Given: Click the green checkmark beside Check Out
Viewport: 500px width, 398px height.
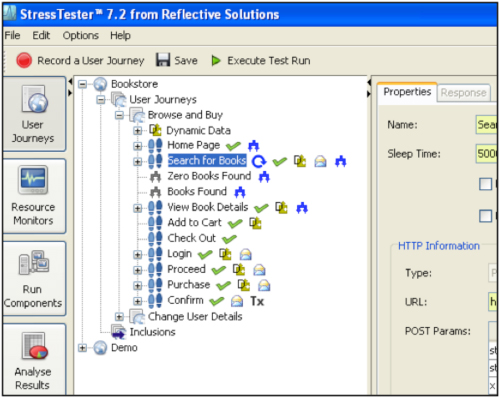Looking at the screenshot, I should [x=229, y=239].
